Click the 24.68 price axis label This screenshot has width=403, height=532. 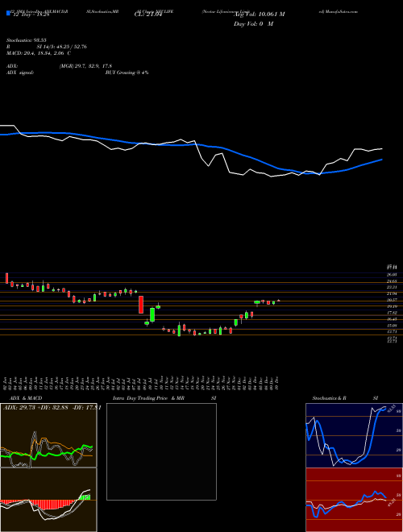point(392,281)
